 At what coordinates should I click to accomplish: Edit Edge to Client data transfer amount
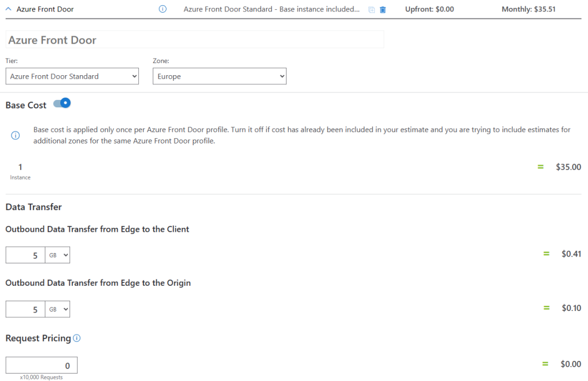[x=25, y=255]
